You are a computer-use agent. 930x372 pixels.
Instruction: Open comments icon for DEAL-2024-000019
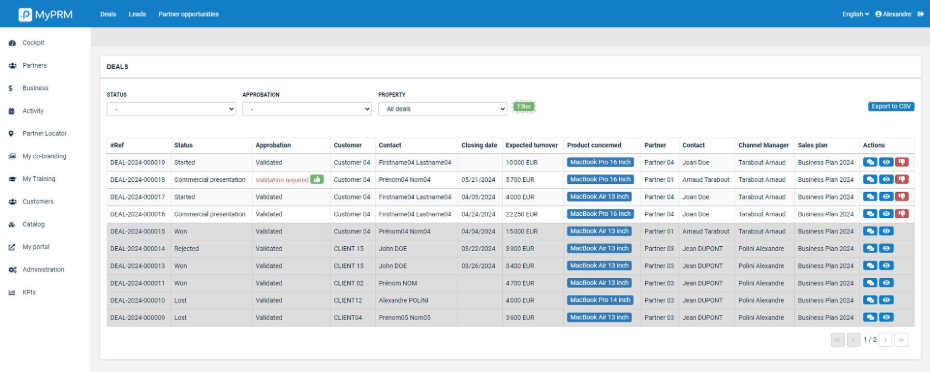870,162
